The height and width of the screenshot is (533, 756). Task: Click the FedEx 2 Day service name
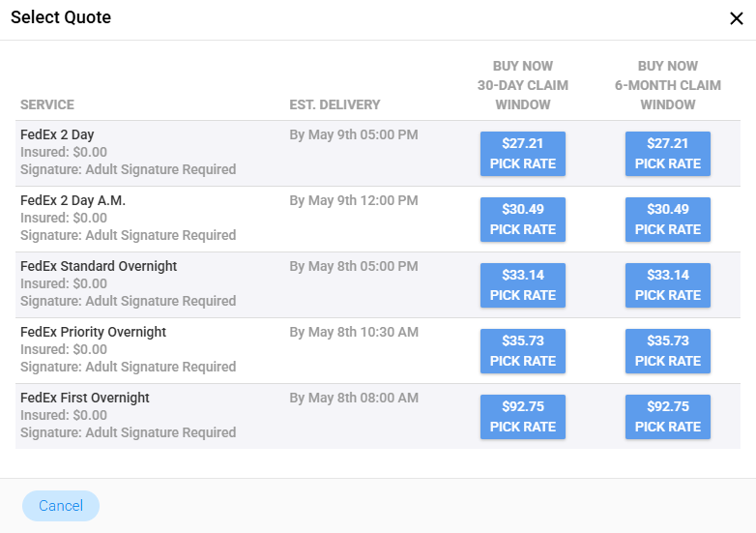(x=57, y=134)
